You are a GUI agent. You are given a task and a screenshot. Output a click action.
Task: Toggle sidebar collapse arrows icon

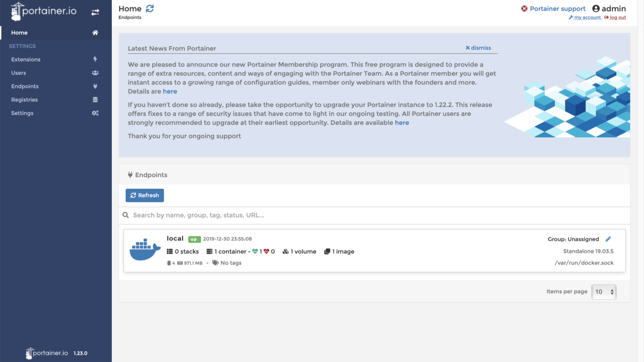point(95,12)
